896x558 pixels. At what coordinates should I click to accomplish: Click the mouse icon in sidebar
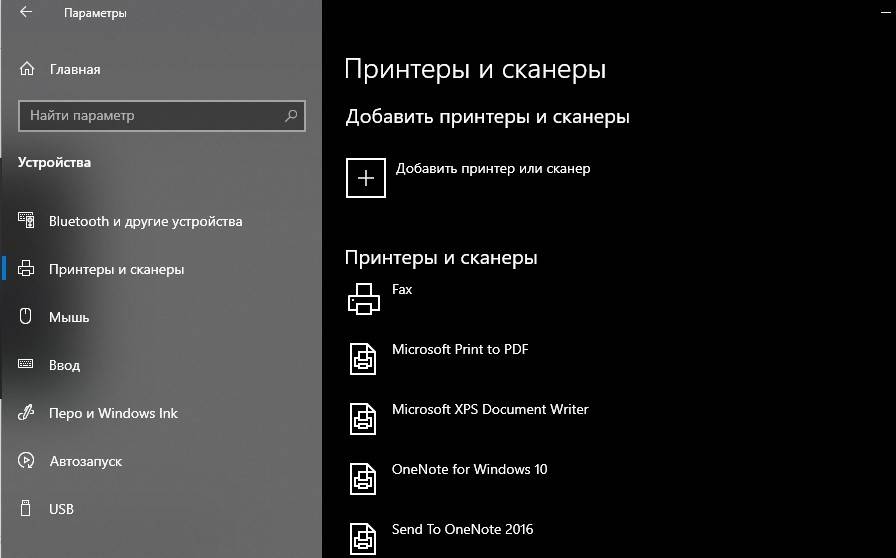[x=27, y=317]
